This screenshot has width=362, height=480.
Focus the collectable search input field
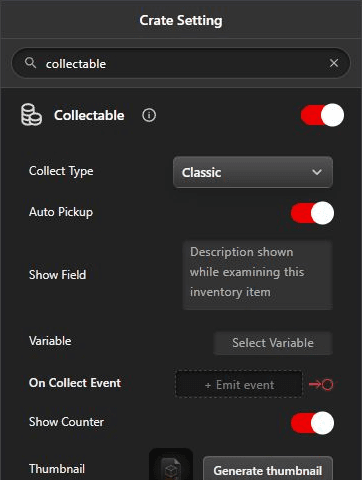(181, 63)
